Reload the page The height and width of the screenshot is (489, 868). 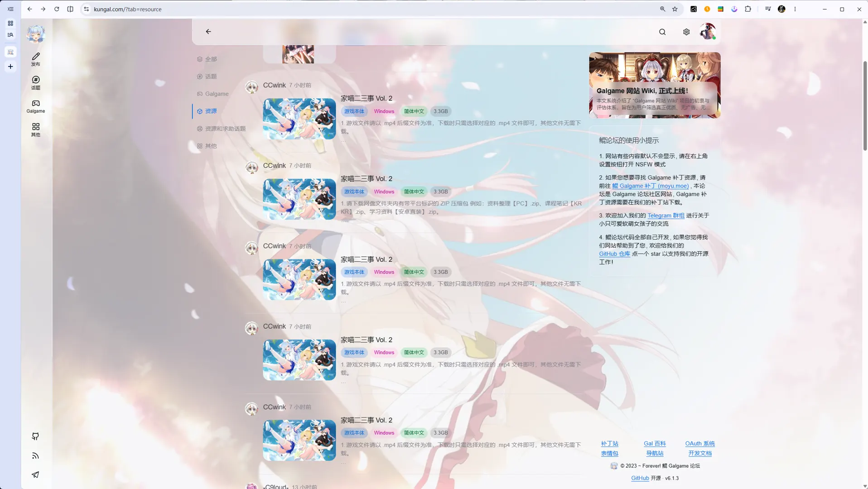(x=57, y=9)
